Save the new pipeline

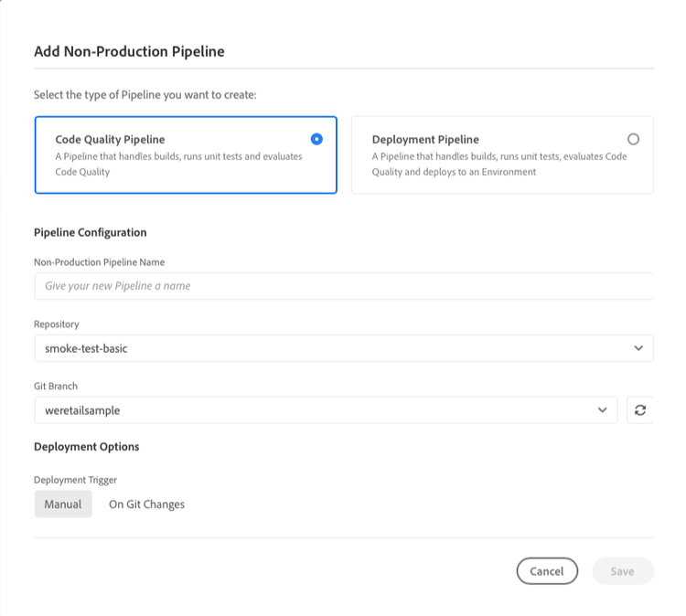623,571
